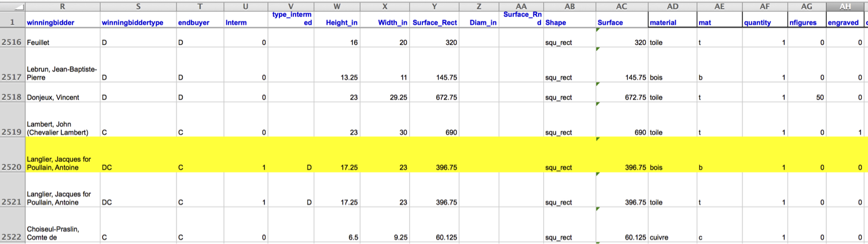Click the Shape header cell
868x244 pixels.
(x=569, y=23)
